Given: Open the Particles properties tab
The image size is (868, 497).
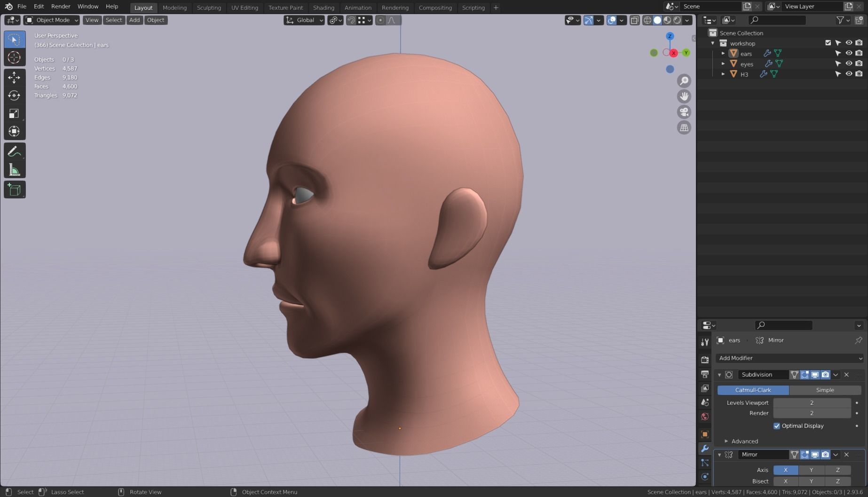Looking at the screenshot, I should pos(704,463).
